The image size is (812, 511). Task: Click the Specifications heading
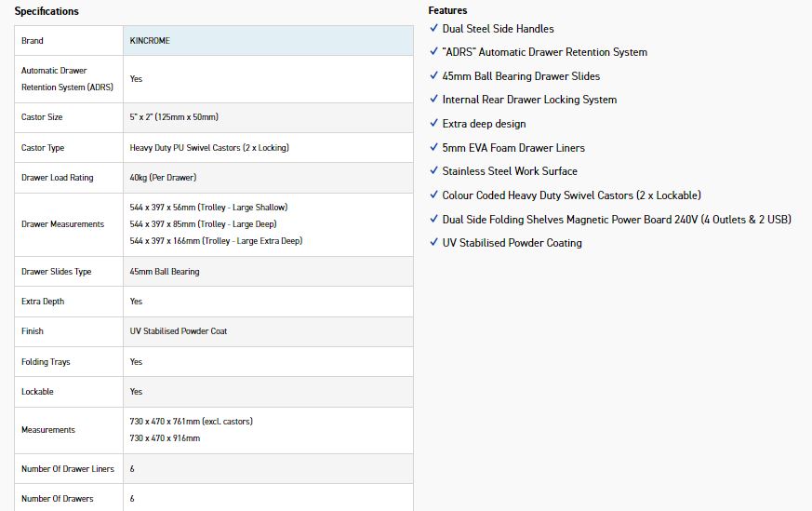tap(47, 11)
